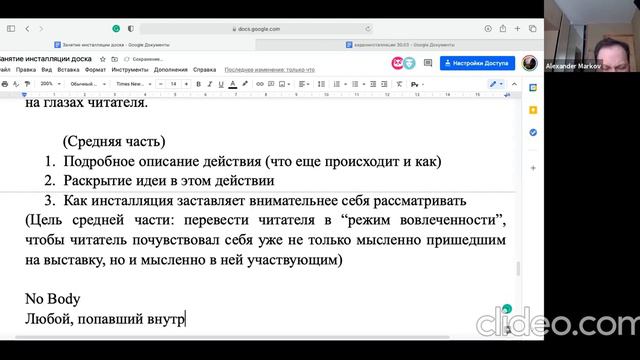Run the spell check icon
The width and height of the screenshot is (640, 360).
(x=16, y=84)
